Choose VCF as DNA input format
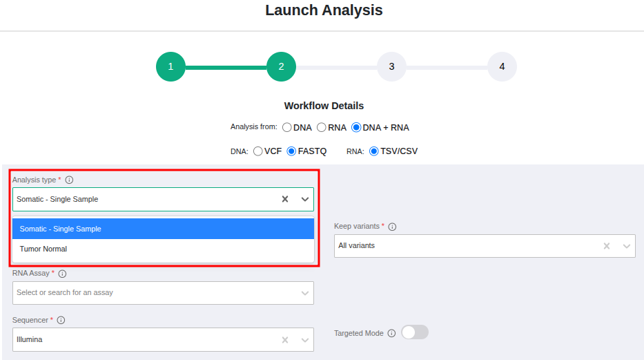Viewport: 644px width, 360px height. coord(258,151)
